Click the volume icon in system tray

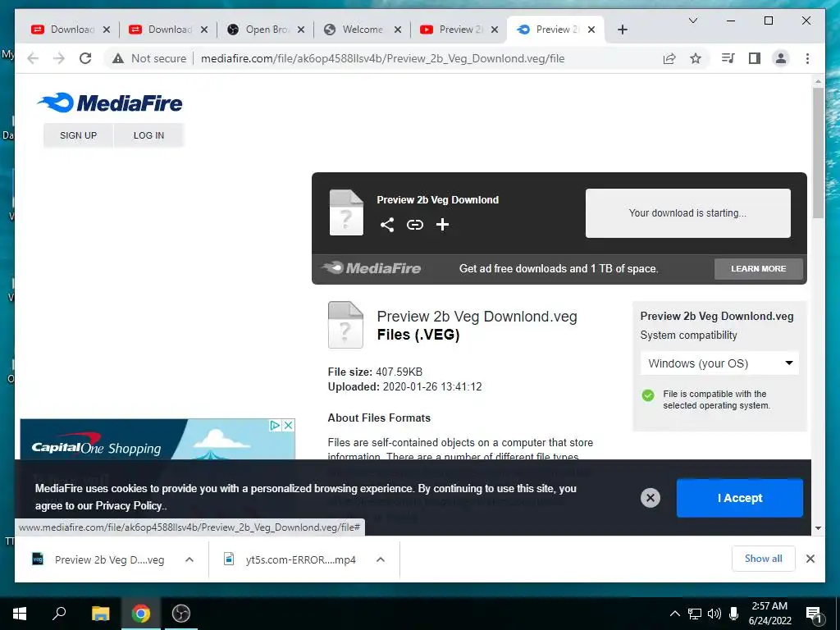pyautogui.click(x=714, y=614)
